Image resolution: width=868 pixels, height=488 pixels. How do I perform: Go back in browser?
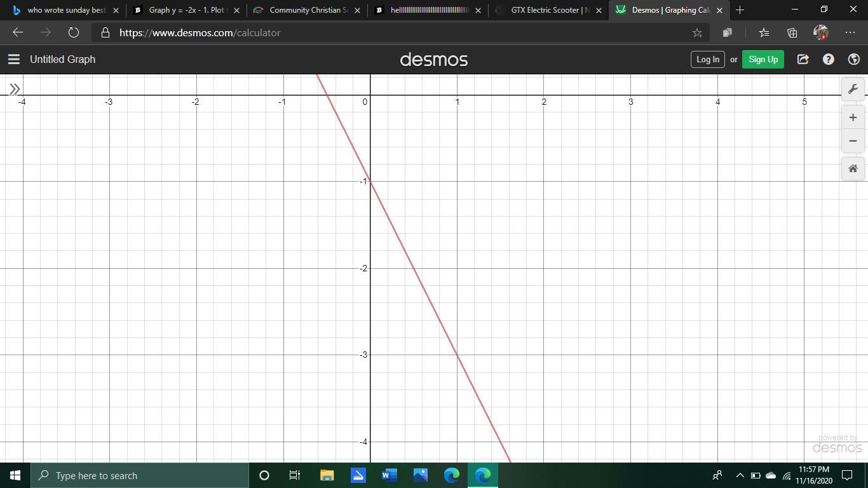click(x=18, y=32)
